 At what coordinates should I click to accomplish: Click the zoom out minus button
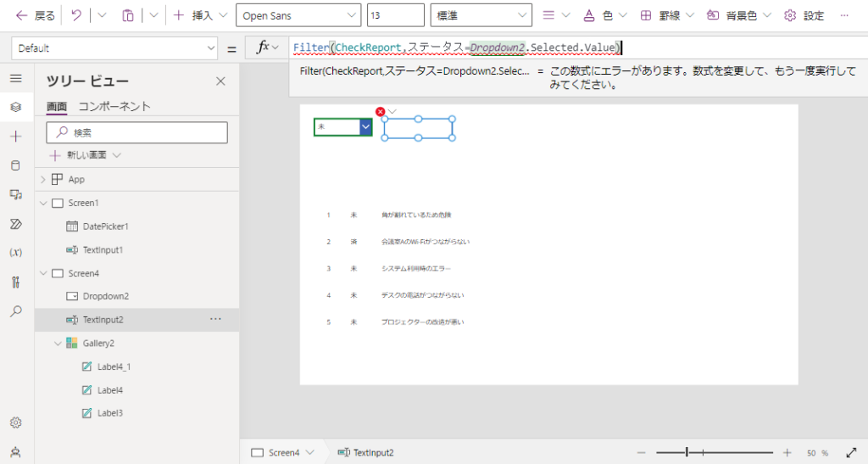pyautogui.click(x=641, y=452)
